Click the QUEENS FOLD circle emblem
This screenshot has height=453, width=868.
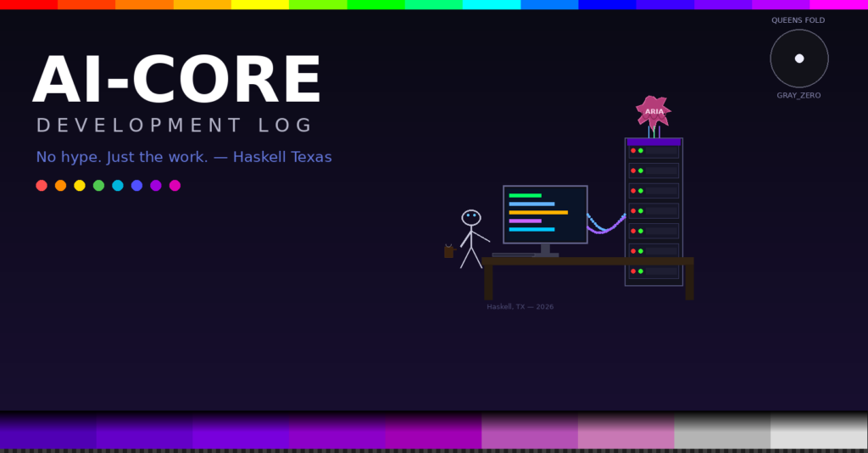pyautogui.click(x=798, y=59)
